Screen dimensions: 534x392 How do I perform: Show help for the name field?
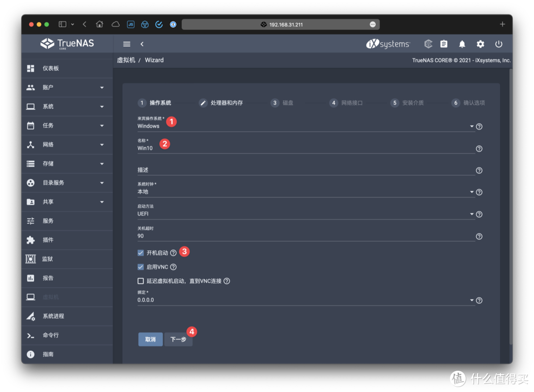tap(479, 149)
